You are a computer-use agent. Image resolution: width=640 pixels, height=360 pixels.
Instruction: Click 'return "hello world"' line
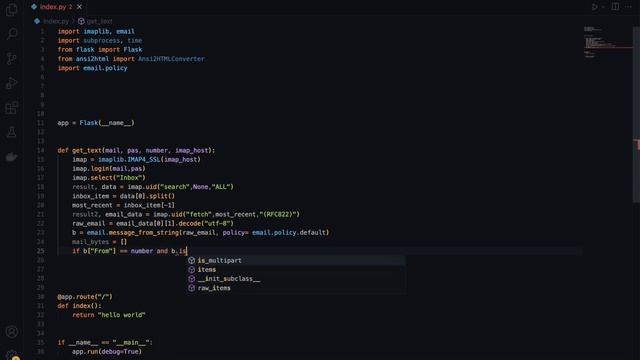(109, 315)
